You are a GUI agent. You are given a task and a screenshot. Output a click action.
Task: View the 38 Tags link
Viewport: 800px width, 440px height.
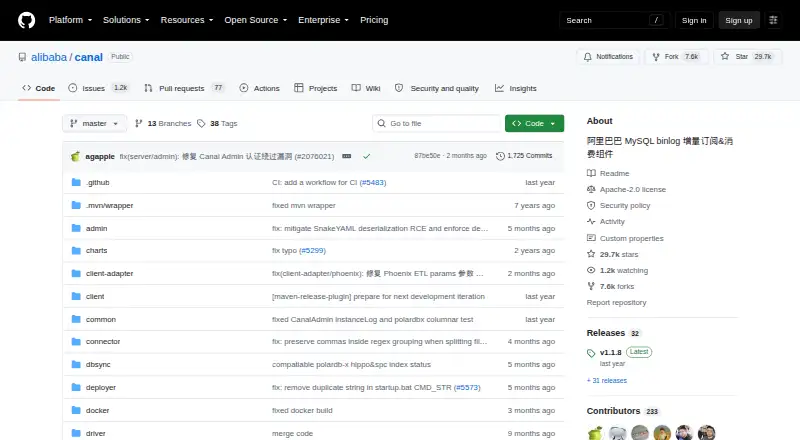[x=217, y=124]
